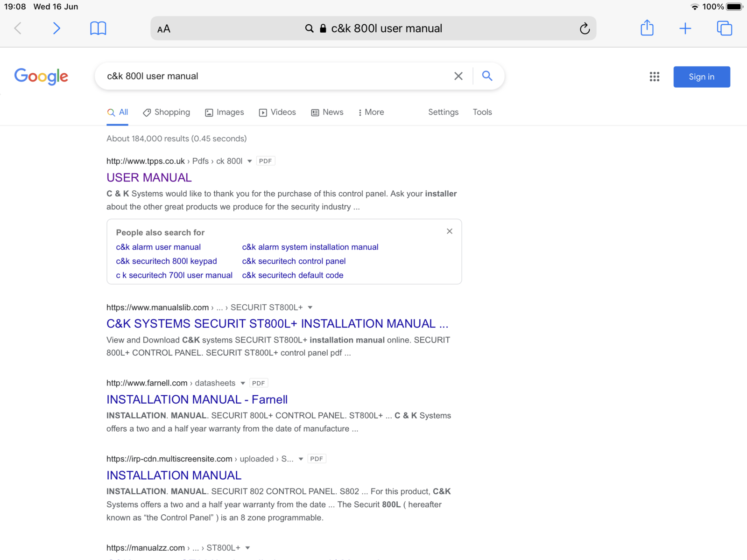Open a new tab with plus icon
Screen dimensions: 747x560
tap(685, 28)
